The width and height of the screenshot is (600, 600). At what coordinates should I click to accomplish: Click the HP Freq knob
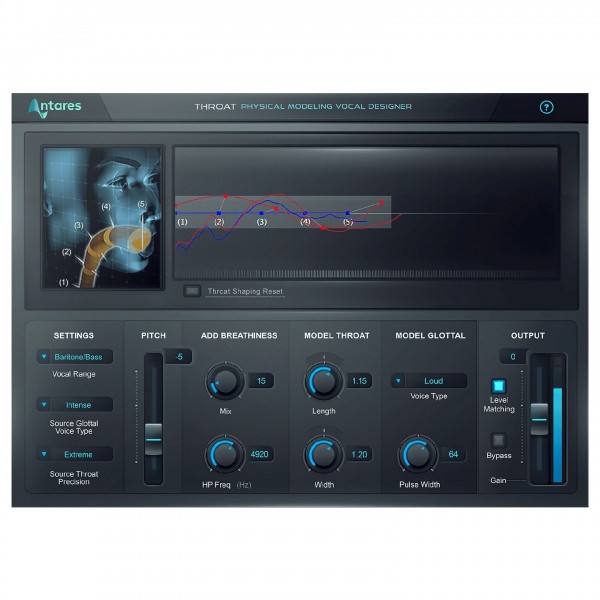(x=223, y=455)
